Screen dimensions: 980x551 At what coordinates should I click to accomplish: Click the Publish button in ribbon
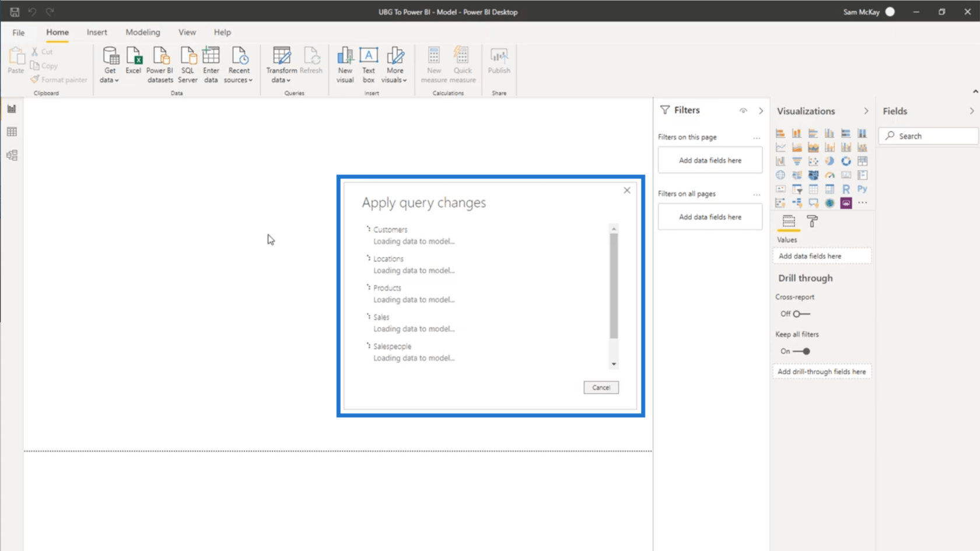coord(499,61)
